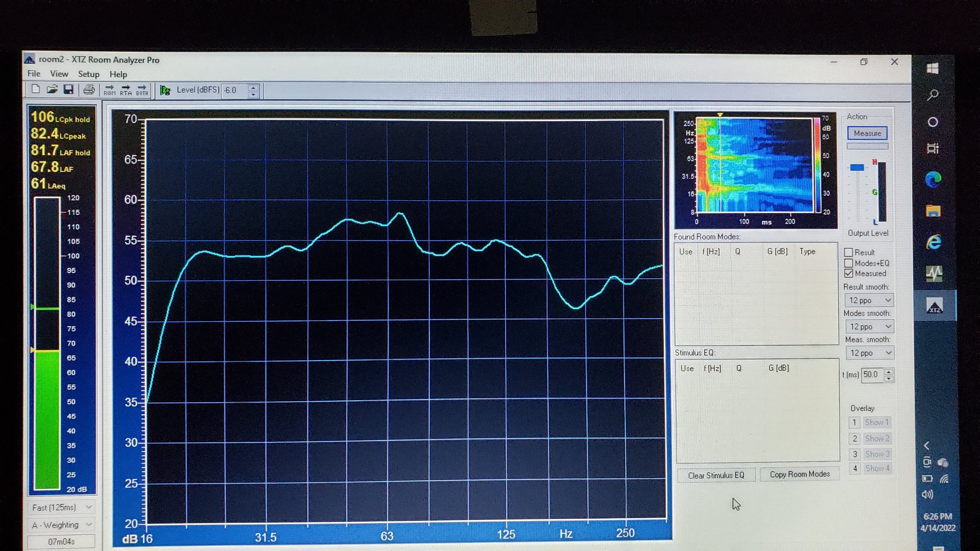Open the Help menu
This screenshot has height=551, width=980.
click(x=118, y=74)
